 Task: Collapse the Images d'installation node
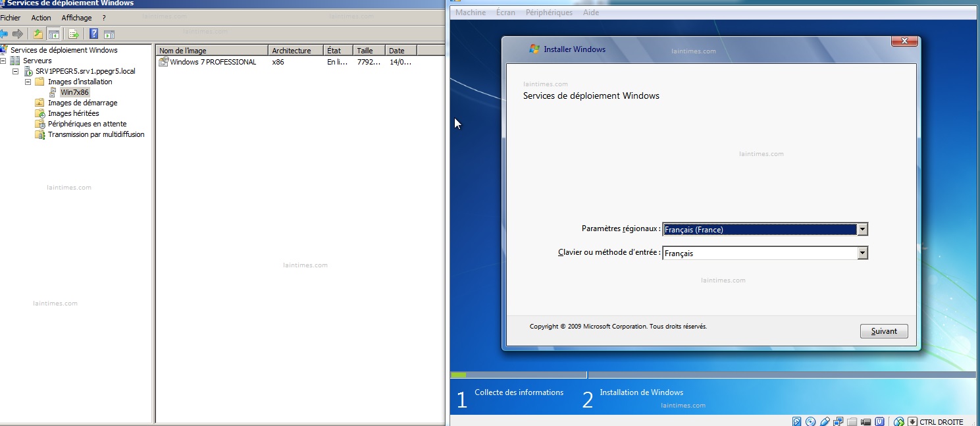(28, 82)
